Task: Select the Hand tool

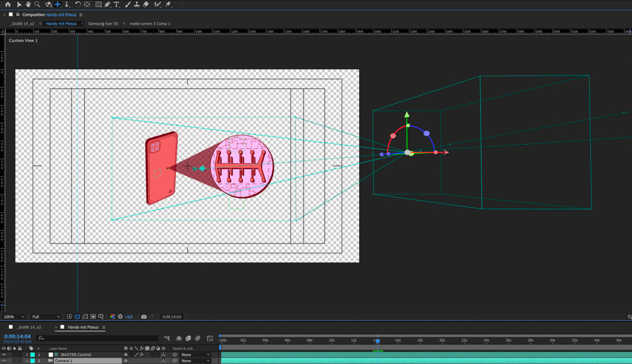Action: click(28, 5)
